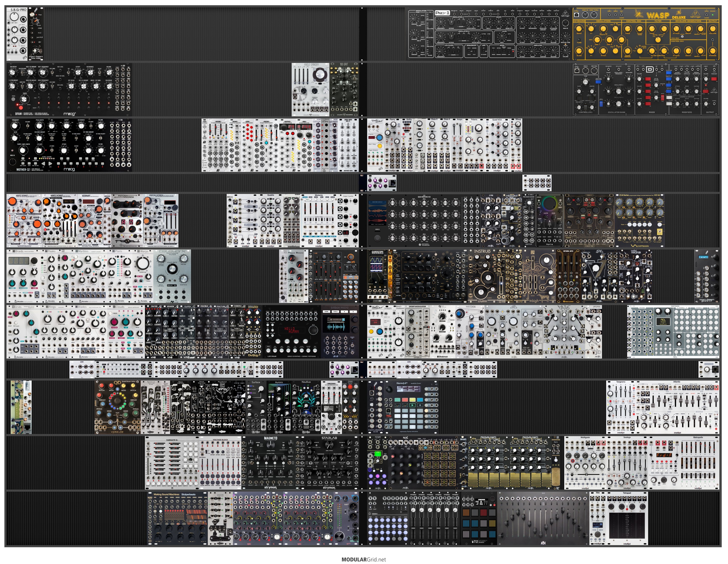The height and width of the screenshot is (564, 728).
Task: Select the T12 touch controller module
Action: pyautogui.click(x=479, y=518)
